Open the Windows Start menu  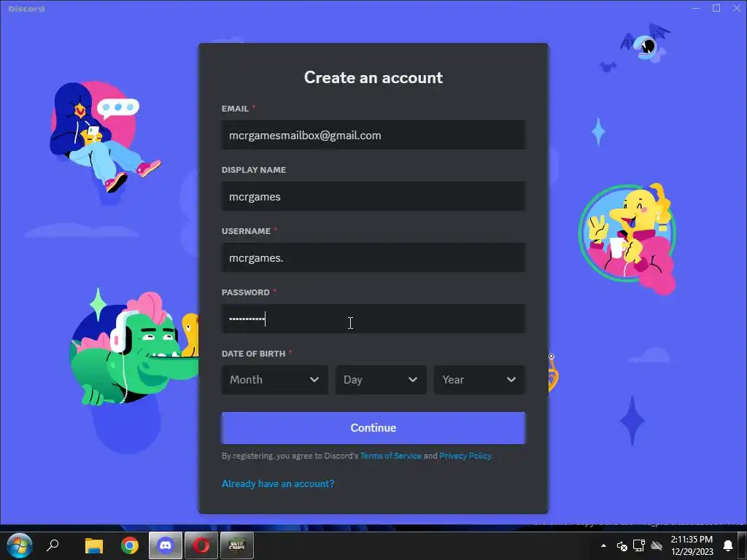[x=20, y=545]
